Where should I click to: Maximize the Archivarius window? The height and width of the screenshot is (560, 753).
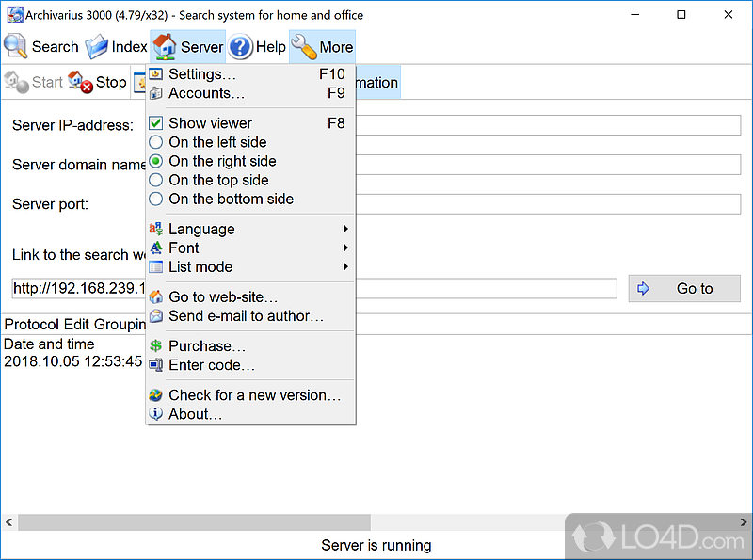(x=681, y=15)
